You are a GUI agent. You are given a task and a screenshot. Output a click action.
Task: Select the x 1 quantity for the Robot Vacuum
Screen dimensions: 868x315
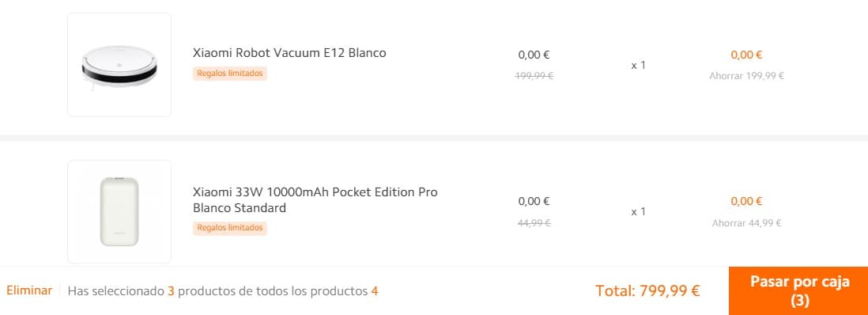tap(638, 65)
